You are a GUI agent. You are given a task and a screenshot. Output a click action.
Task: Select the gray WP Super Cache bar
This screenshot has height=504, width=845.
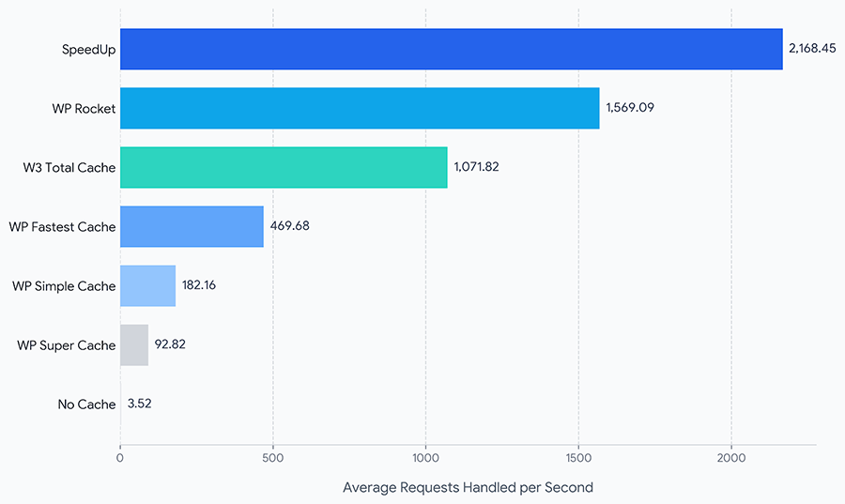pos(134,344)
